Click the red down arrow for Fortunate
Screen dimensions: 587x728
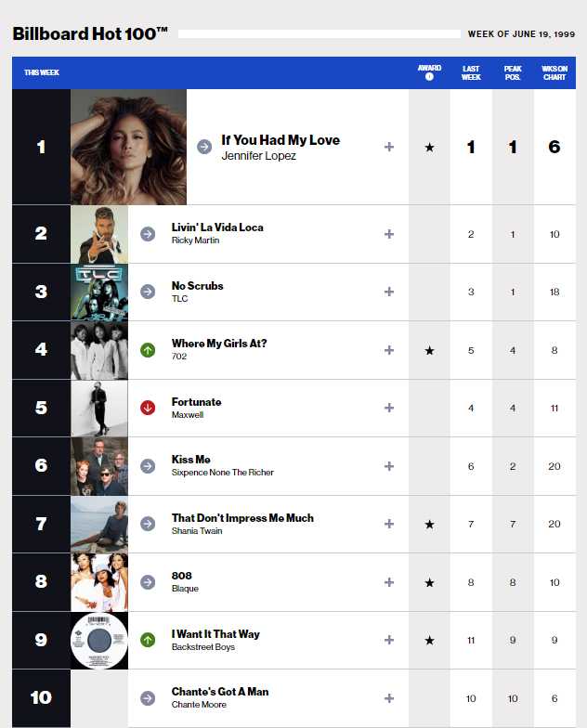click(148, 408)
